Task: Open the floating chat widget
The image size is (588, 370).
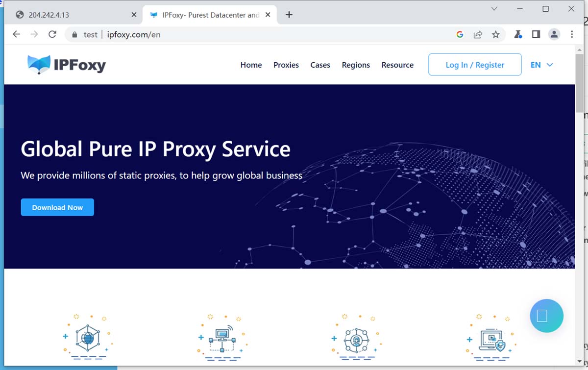Action: pos(547,316)
